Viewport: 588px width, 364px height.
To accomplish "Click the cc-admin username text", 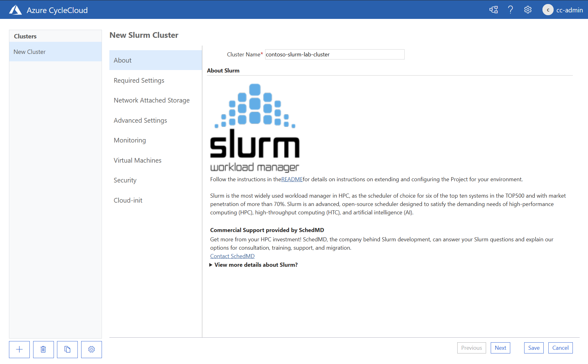I will (x=569, y=10).
